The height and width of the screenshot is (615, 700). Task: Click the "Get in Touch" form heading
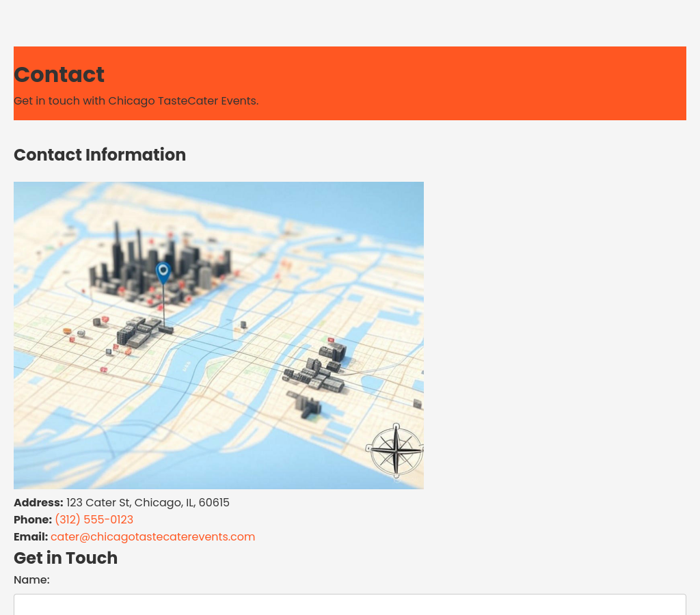[x=66, y=558]
